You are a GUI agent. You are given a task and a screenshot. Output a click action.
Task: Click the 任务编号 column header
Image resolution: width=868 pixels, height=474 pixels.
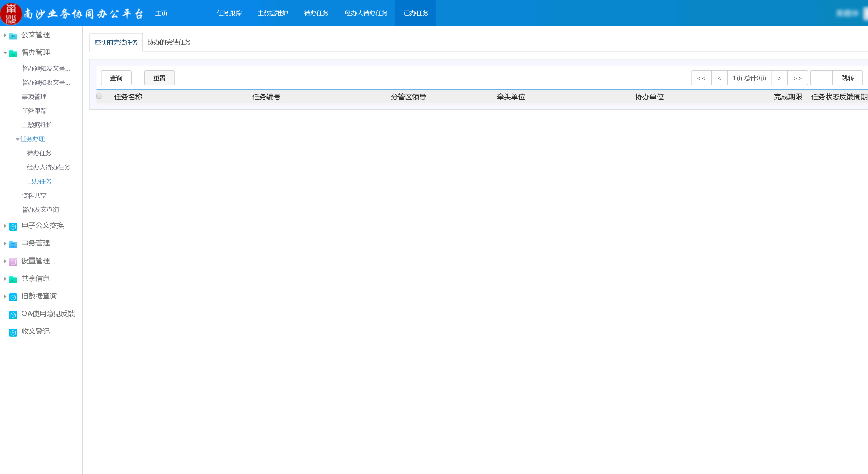pos(266,97)
